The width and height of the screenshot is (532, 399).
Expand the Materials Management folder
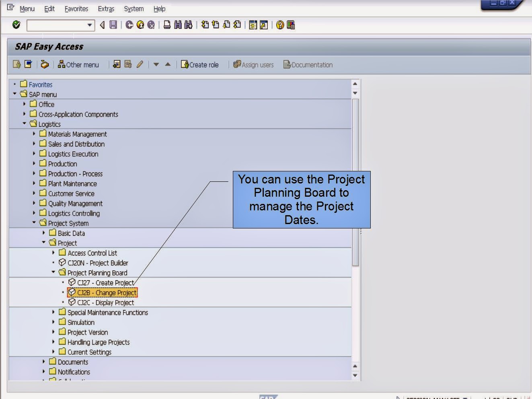(34, 134)
